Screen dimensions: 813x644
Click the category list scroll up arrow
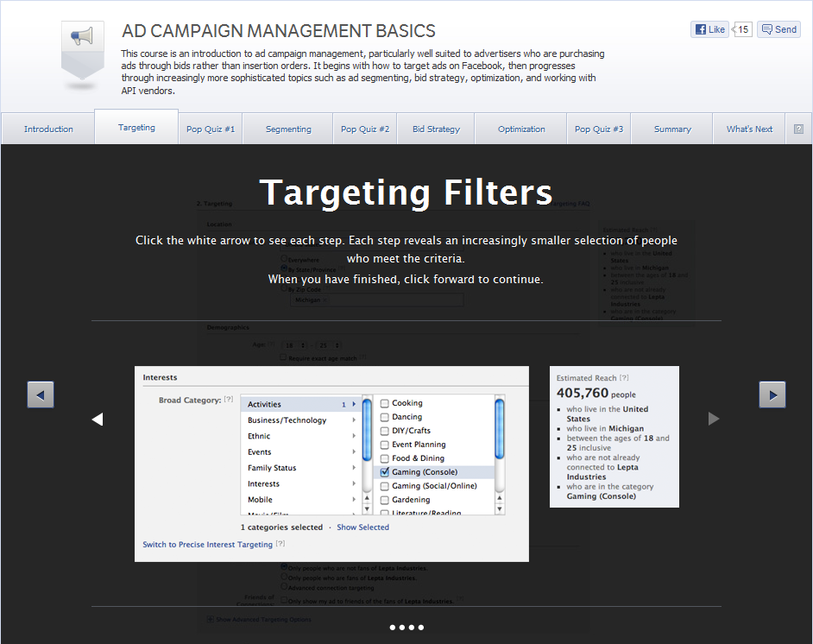[x=367, y=498]
